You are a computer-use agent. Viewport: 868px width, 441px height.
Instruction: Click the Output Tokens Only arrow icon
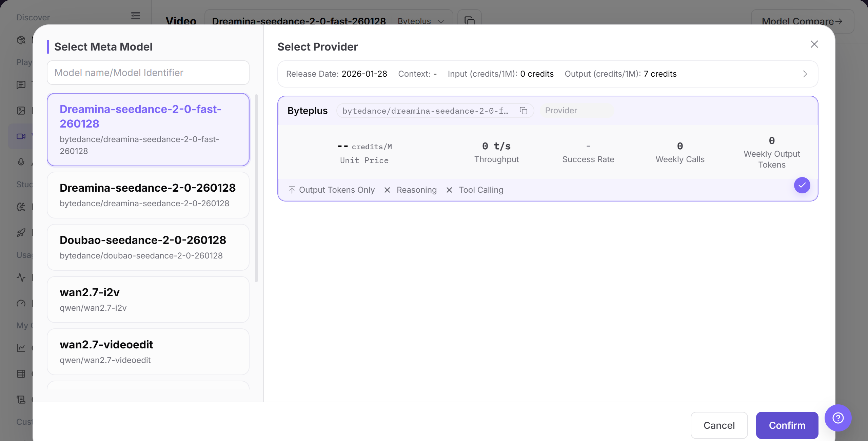(292, 190)
